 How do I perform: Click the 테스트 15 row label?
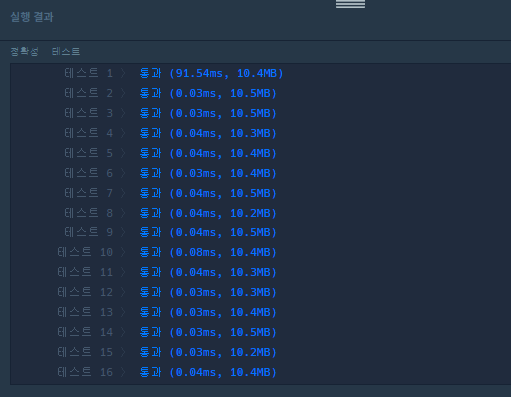[x=85, y=352]
